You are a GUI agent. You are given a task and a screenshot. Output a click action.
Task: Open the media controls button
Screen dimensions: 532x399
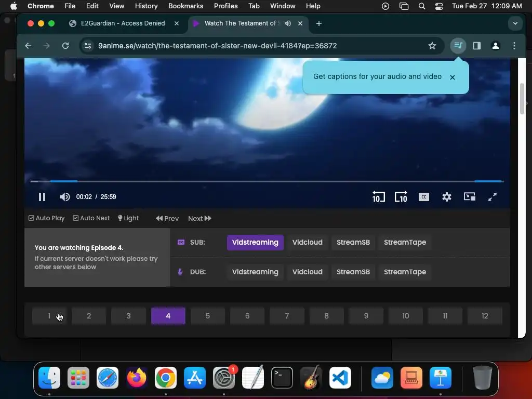pyautogui.click(x=458, y=46)
